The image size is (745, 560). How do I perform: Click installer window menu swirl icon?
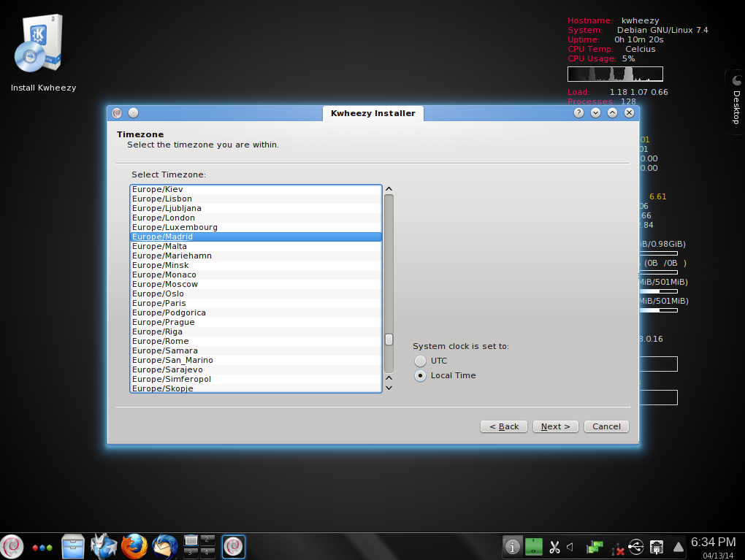point(117,113)
